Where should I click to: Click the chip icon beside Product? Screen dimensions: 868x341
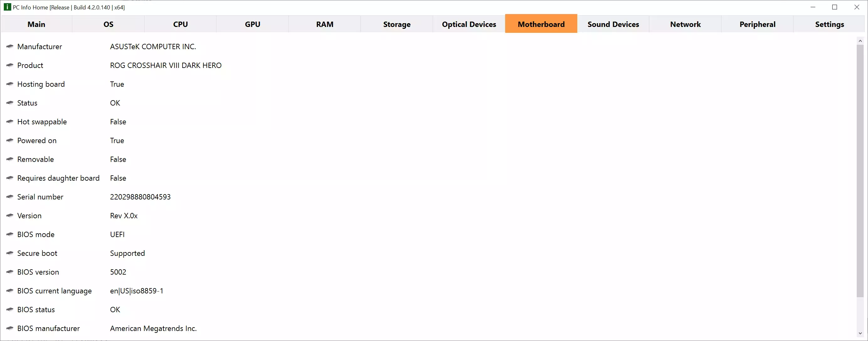click(x=10, y=65)
